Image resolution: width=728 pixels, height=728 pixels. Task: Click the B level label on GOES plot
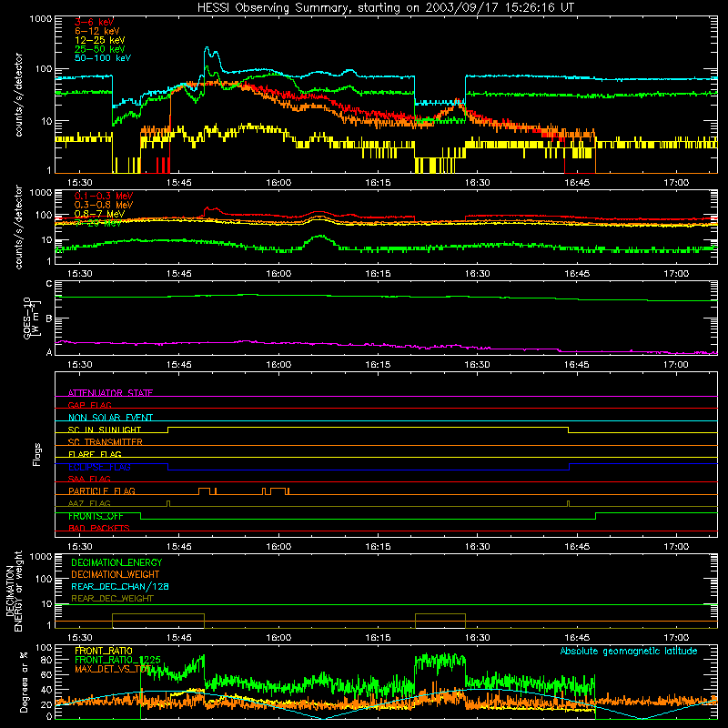[49, 318]
